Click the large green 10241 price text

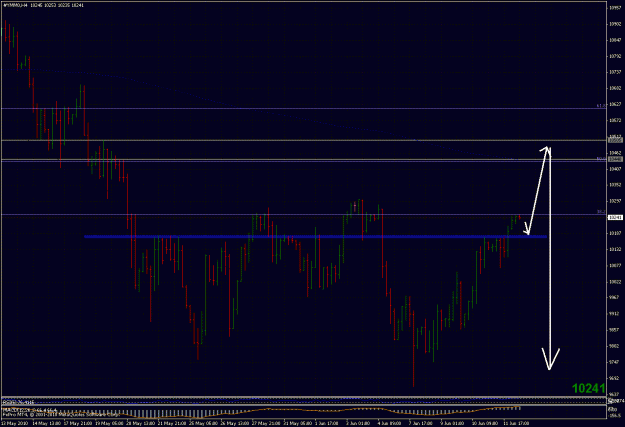tap(588, 388)
